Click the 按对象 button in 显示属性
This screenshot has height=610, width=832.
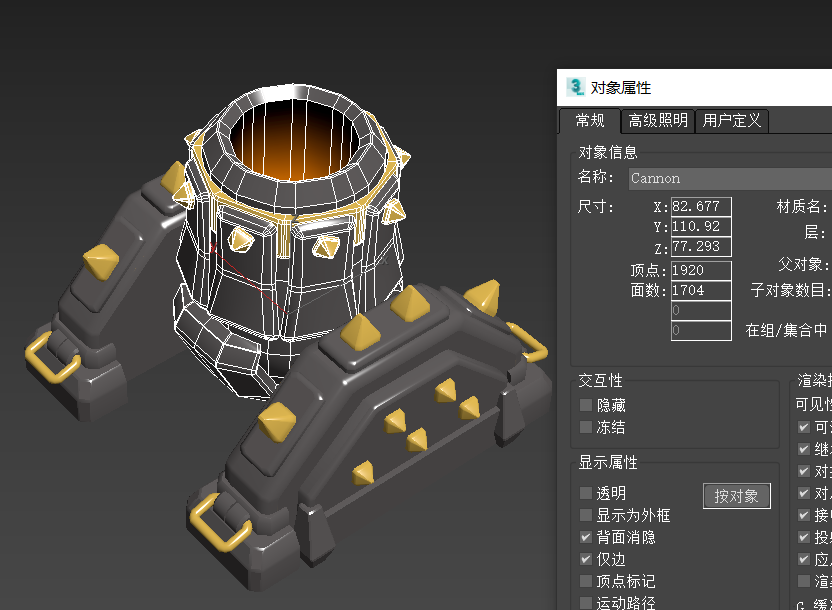click(x=736, y=496)
